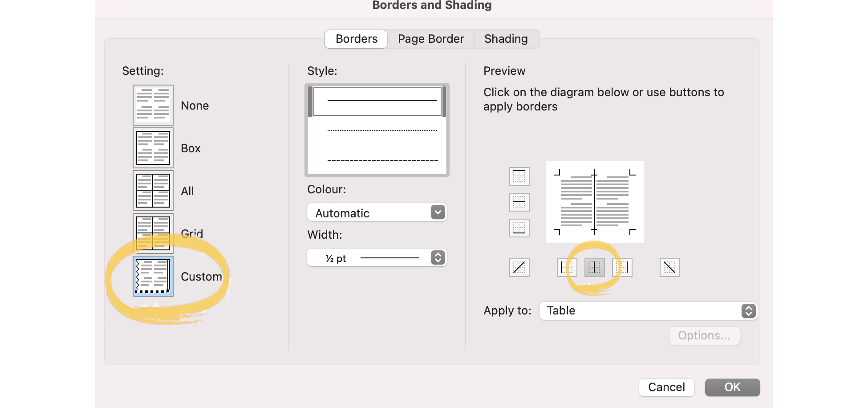Apply the diagonal down border
This screenshot has height=408, width=868.
[669, 267]
